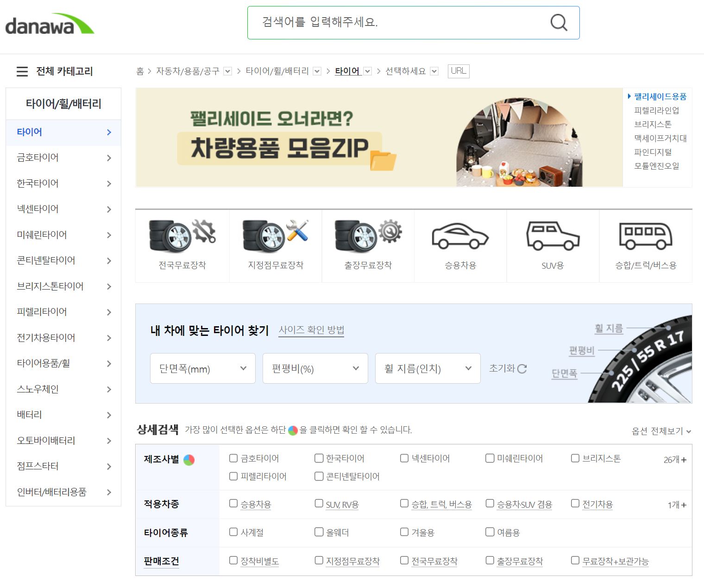Check the 올웨더 checkbox
This screenshot has width=704, height=588.
click(x=319, y=532)
